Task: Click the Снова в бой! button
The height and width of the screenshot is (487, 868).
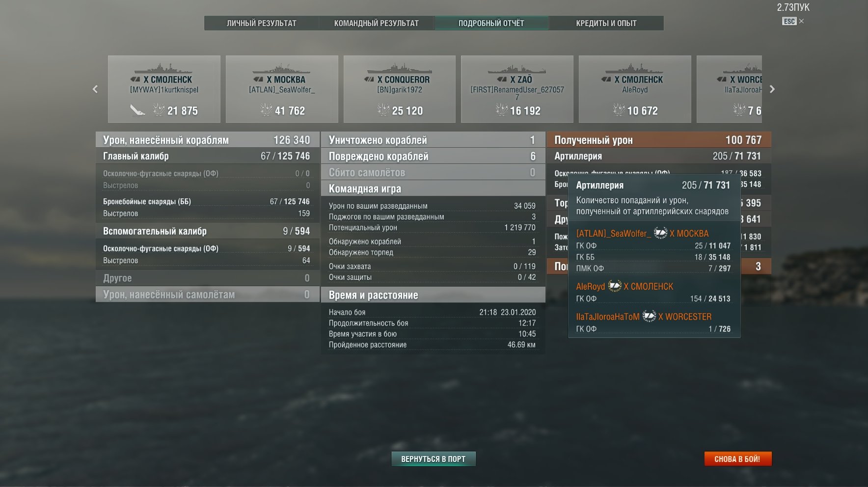Action: 737,459
